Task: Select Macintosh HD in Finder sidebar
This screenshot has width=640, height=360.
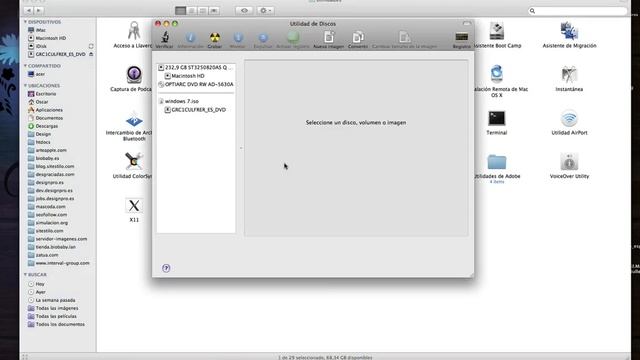Action: coord(47,38)
